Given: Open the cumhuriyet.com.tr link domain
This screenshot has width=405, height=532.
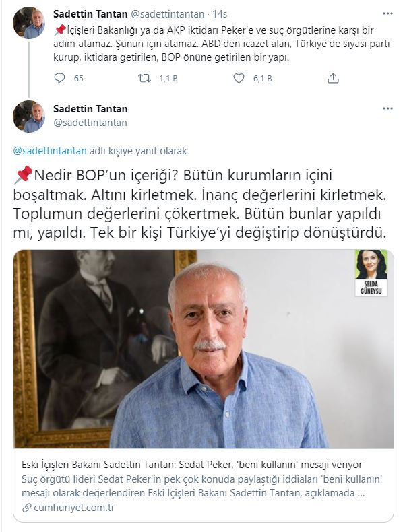Looking at the screenshot, I should click(74, 508).
